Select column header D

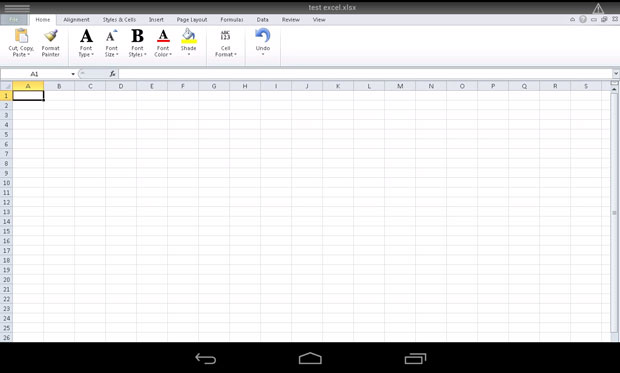point(121,86)
